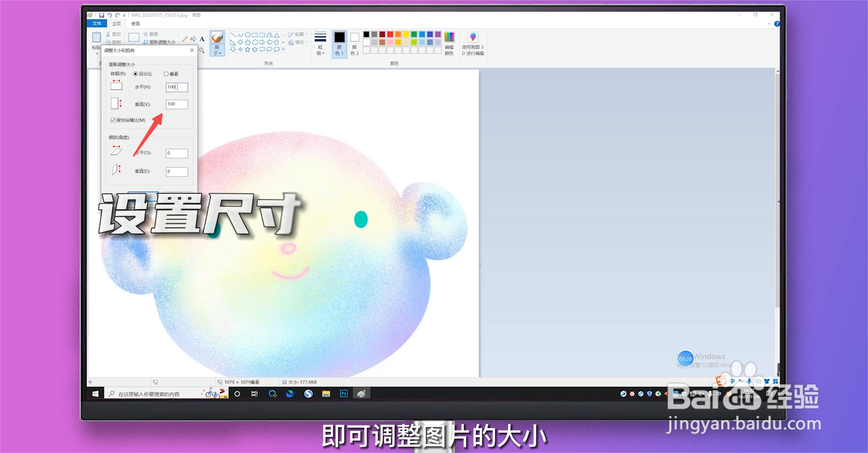868x453 pixels.
Task: Select the 像素 (Pixels) radio button
Action: point(166,74)
